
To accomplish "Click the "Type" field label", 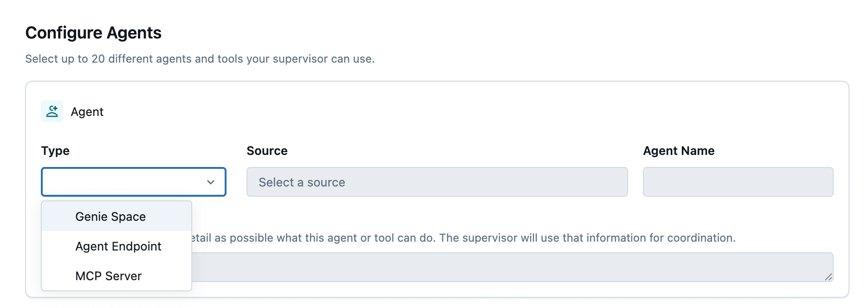I will click(x=55, y=151).
